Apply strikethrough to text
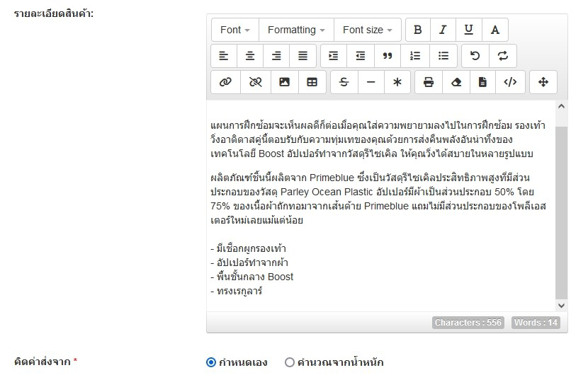The height and width of the screenshot is (375, 588). tap(344, 82)
